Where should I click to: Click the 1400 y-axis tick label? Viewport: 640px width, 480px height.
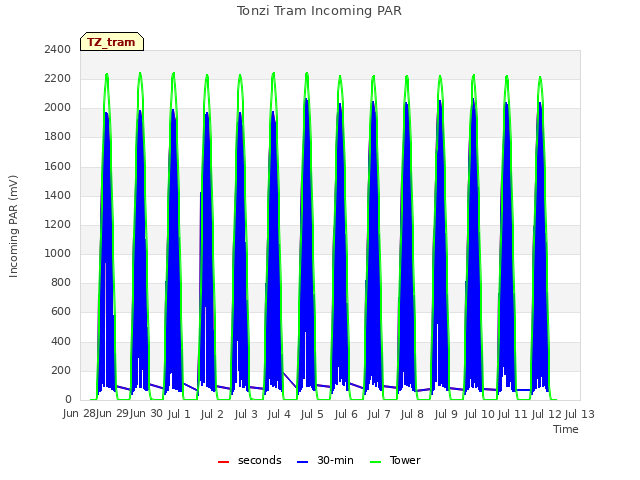[x=58, y=195]
